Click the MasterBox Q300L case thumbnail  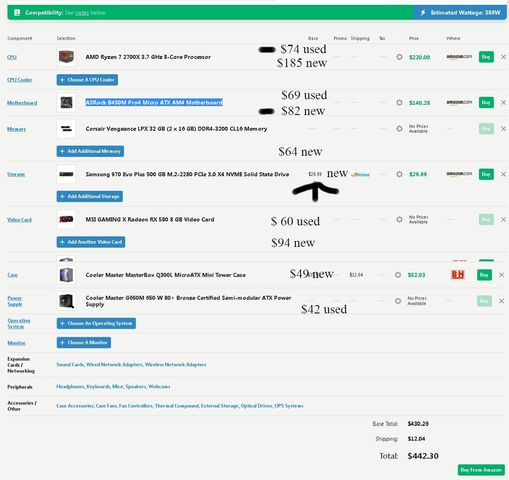point(66,275)
